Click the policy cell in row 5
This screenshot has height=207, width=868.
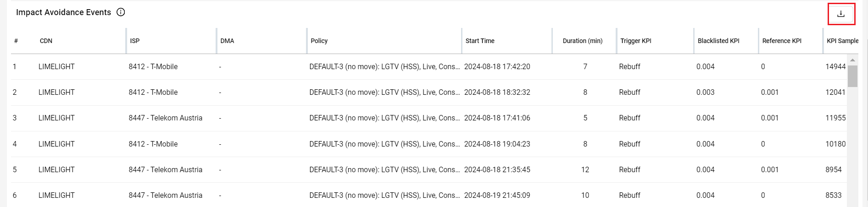tap(384, 170)
